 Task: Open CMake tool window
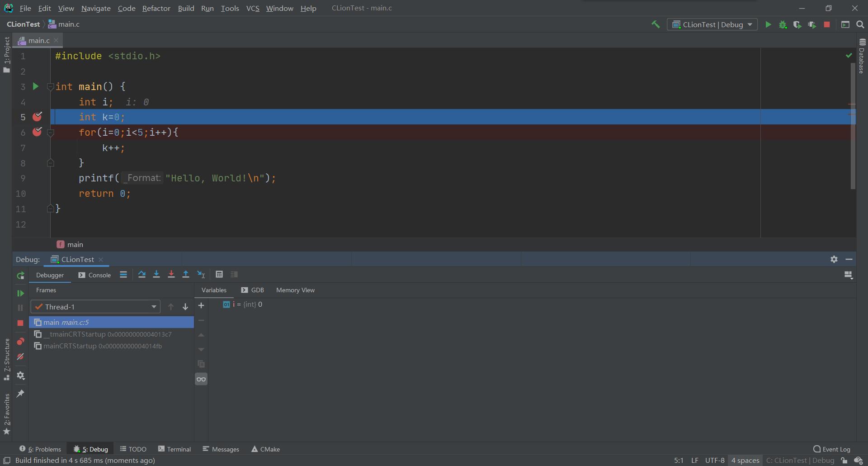(x=265, y=449)
